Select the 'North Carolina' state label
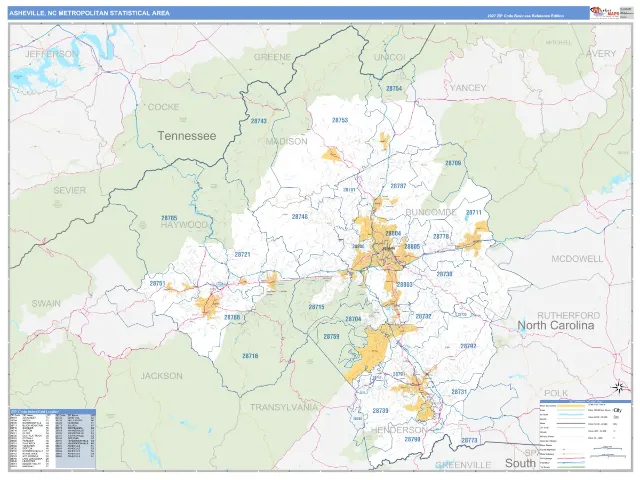Screen dimensions: 640x480 click(x=556, y=325)
